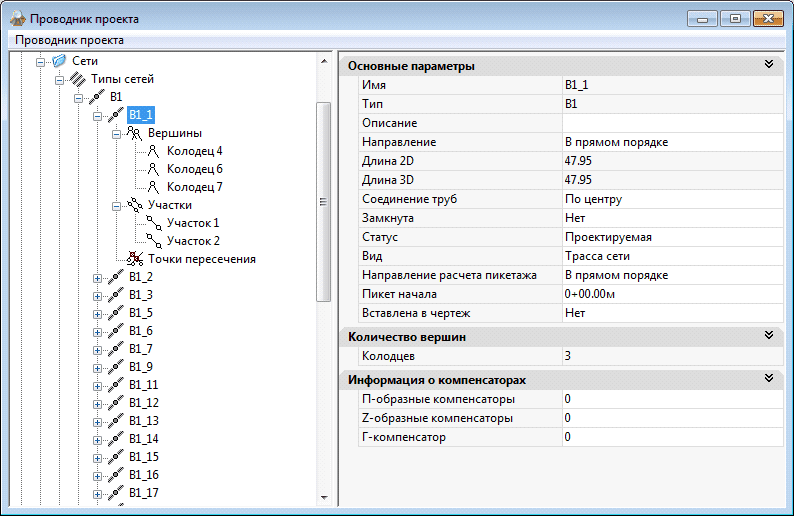Collapse the Участки node
The height and width of the screenshot is (516, 794).
pyautogui.click(x=116, y=206)
